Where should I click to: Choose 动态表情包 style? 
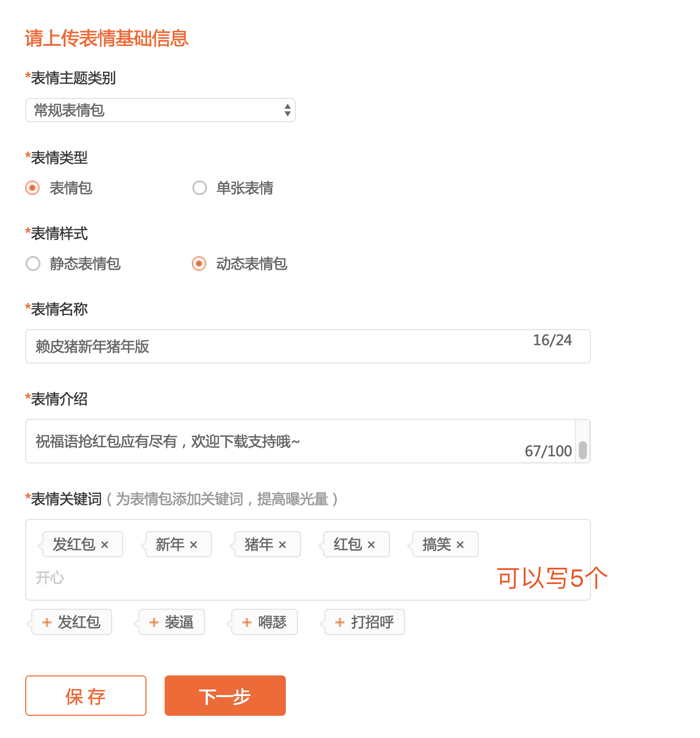click(199, 263)
